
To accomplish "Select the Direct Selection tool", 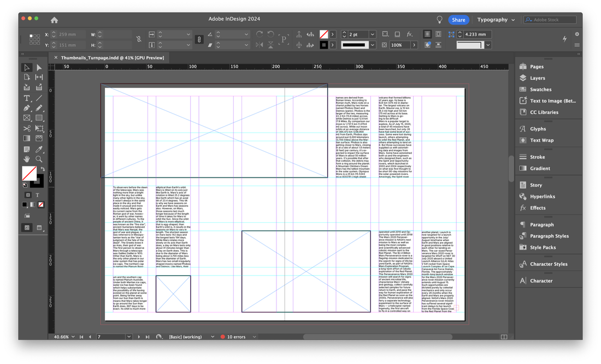I will [39, 68].
